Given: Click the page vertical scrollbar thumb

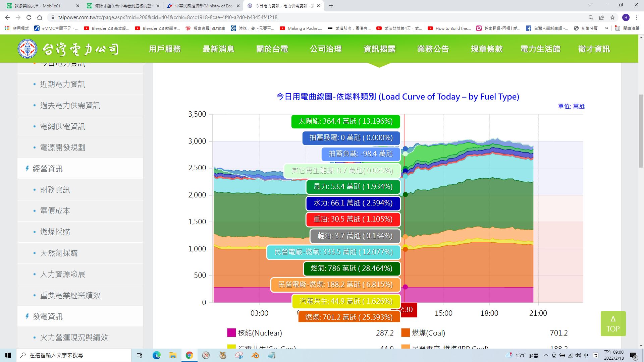Looking at the screenshot, I should pos(641,131).
